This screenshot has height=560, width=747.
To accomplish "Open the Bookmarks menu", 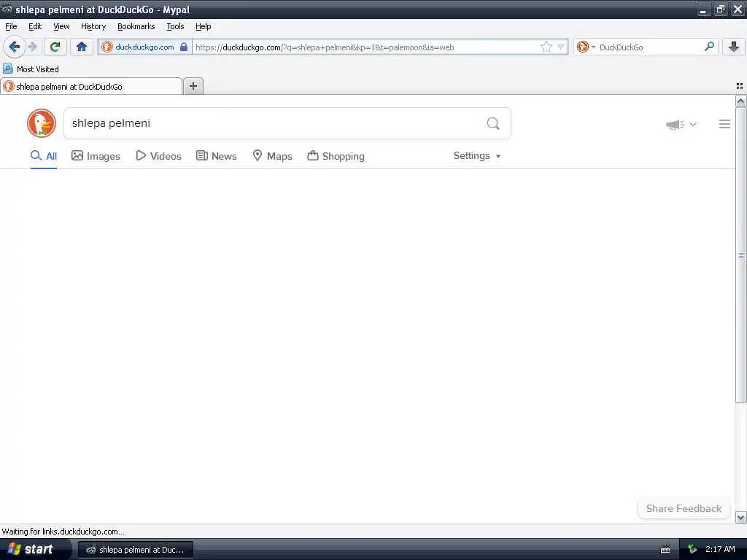I will 136,26.
